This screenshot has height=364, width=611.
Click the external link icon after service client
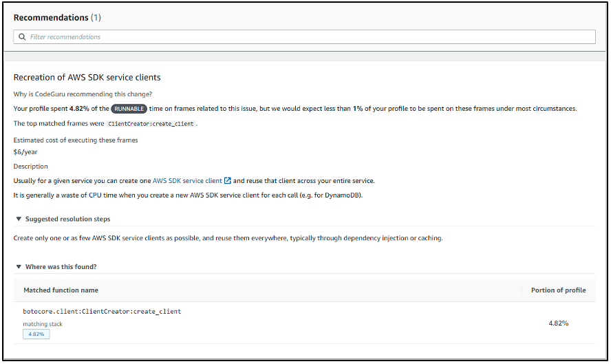point(228,180)
